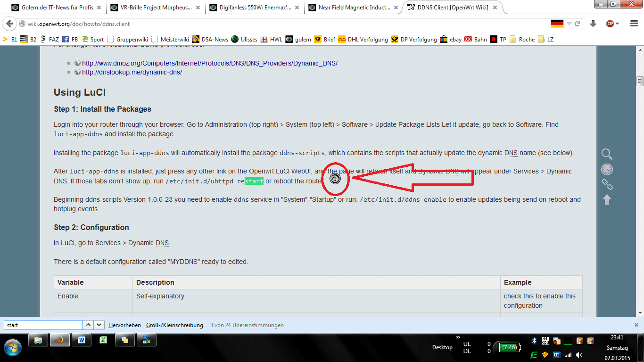Viewport: 644px width, 362px height.
Task: Open the Bahn bookmark
Action: click(476, 40)
